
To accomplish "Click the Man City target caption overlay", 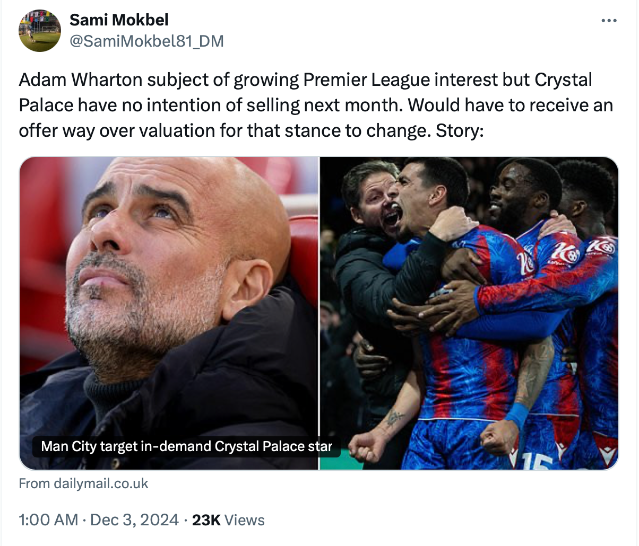I will [x=187, y=446].
